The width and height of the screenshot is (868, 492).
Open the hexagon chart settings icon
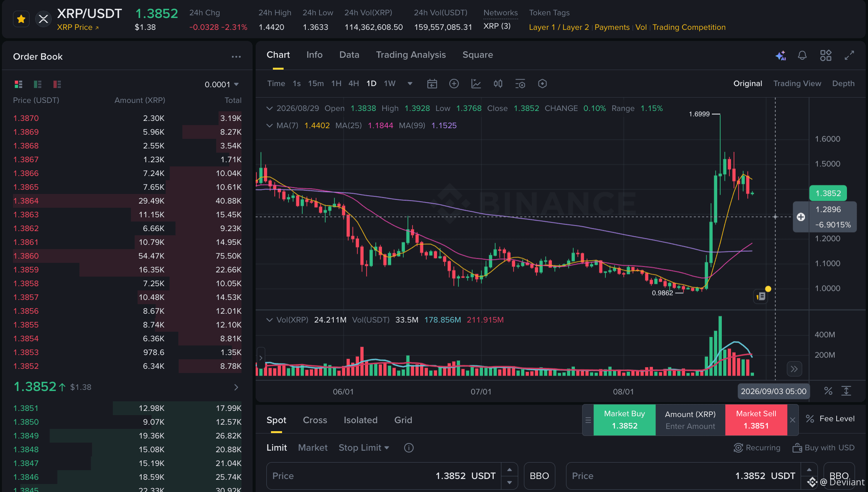[x=542, y=84]
